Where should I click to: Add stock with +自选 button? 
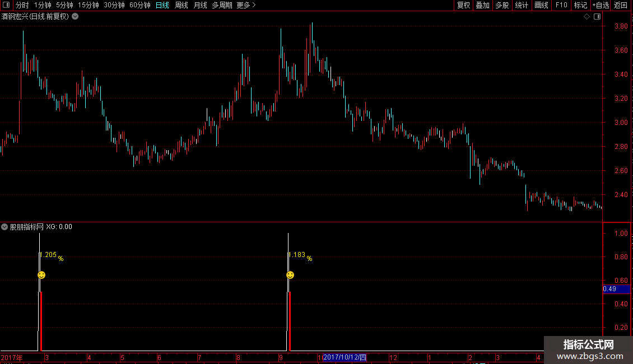pyautogui.click(x=601, y=5)
